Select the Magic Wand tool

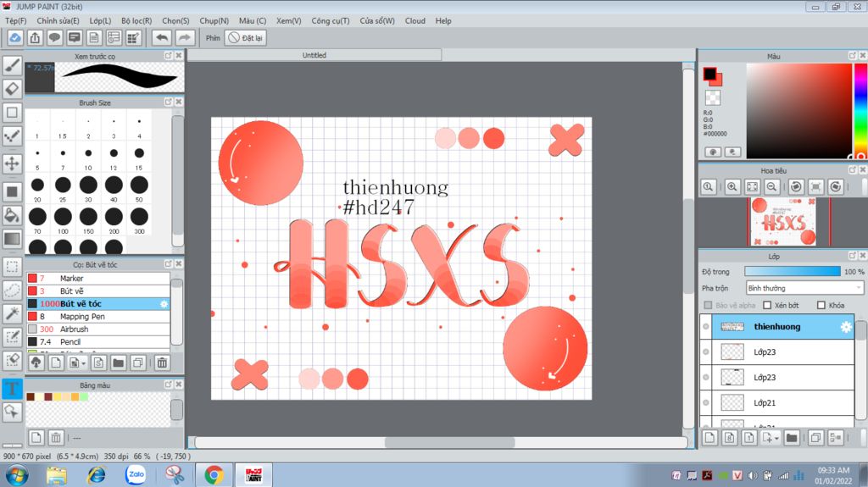[12, 313]
